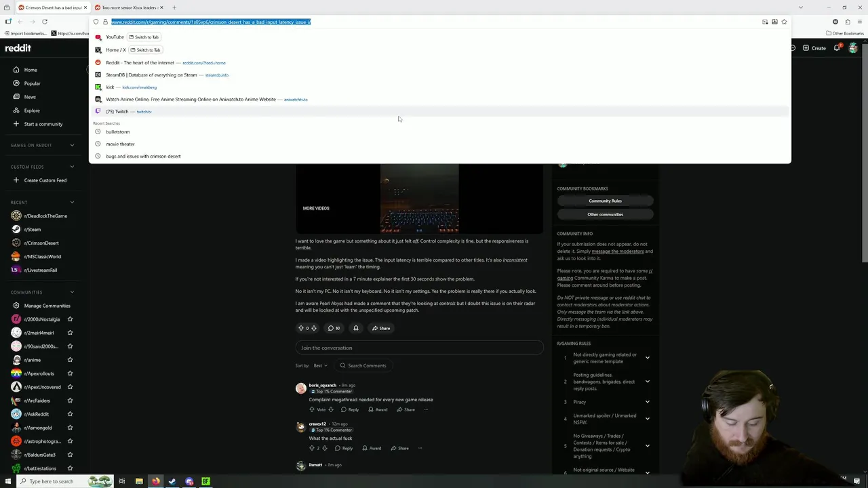Expand rule 3 Piracy
This screenshot has width=868, height=488.
tap(647, 402)
